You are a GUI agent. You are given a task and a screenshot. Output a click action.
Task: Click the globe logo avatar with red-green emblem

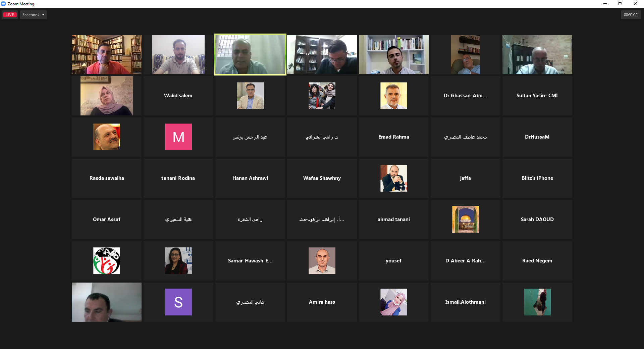point(107,261)
